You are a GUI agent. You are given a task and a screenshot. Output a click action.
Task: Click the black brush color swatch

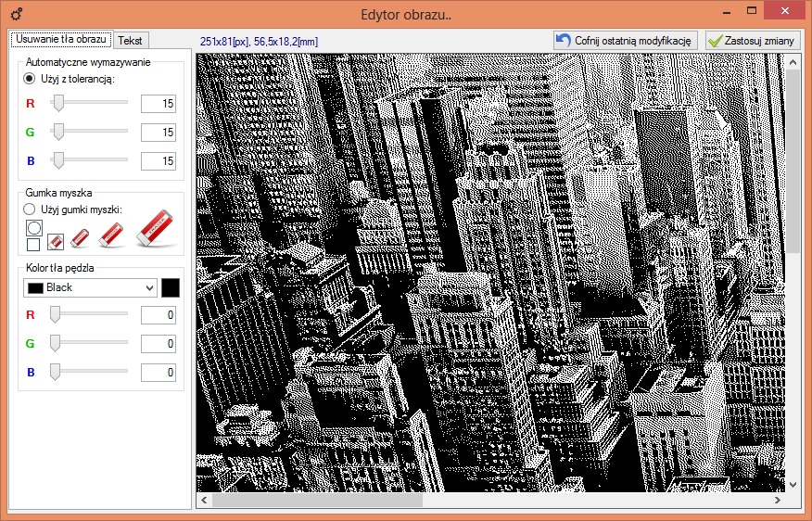(x=171, y=288)
